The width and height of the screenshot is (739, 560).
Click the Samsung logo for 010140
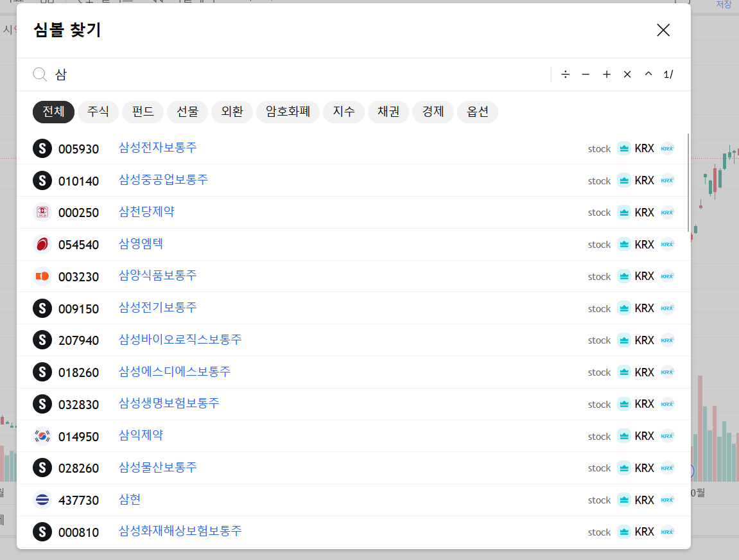coord(42,180)
